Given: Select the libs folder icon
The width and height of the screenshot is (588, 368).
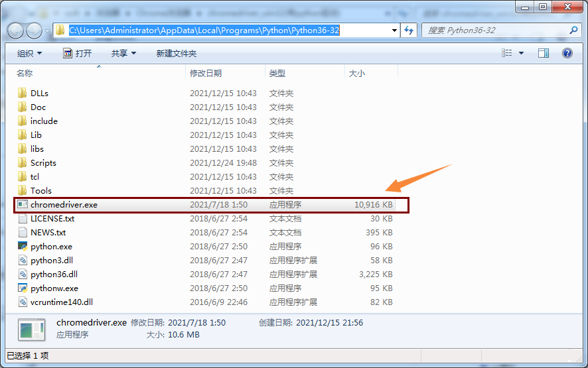Looking at the screenshot, I should tap(23, 149).
